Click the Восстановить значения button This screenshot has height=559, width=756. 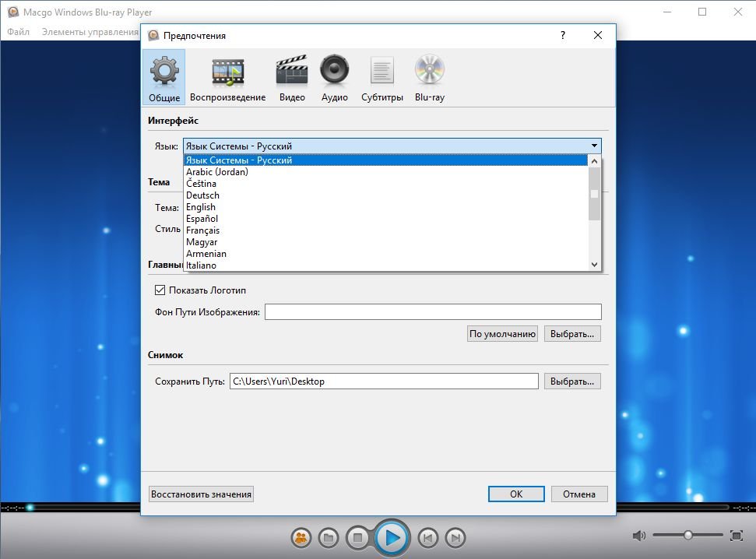[201, 494]
